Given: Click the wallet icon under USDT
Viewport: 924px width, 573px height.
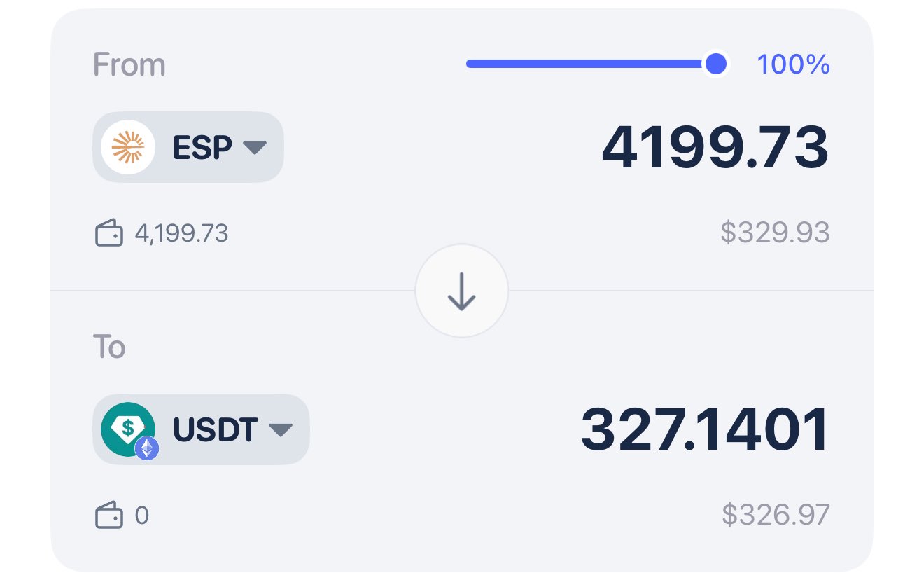Looking at the screenshot, I should coord(108,516).
